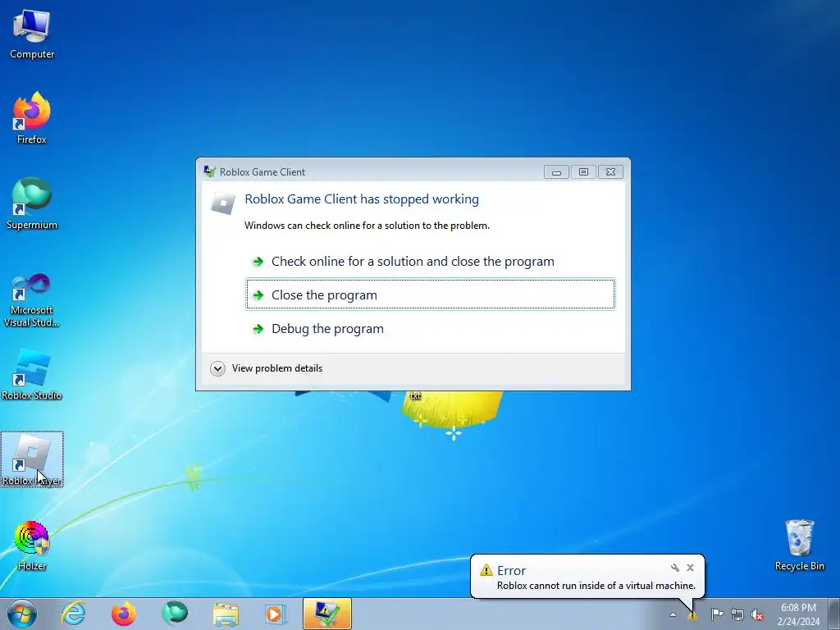The height and width of the screenshot is (630, 840).
Task: Open Windows Explorer from the taskbar
Action: tap(226, 614)
